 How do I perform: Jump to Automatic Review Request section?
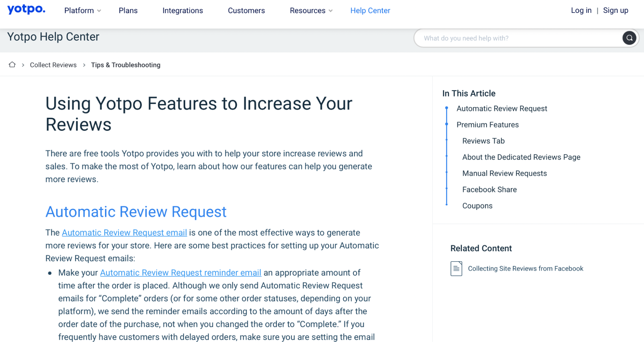point(502,108)
